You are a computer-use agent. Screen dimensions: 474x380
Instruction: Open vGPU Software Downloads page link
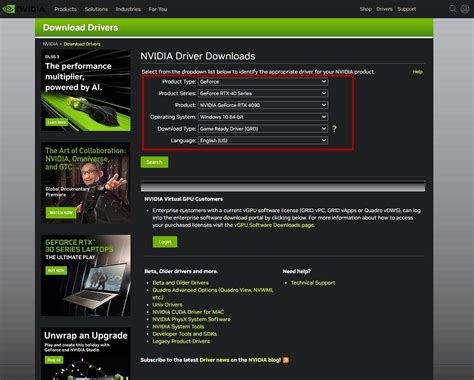click(x=274, y=225)
